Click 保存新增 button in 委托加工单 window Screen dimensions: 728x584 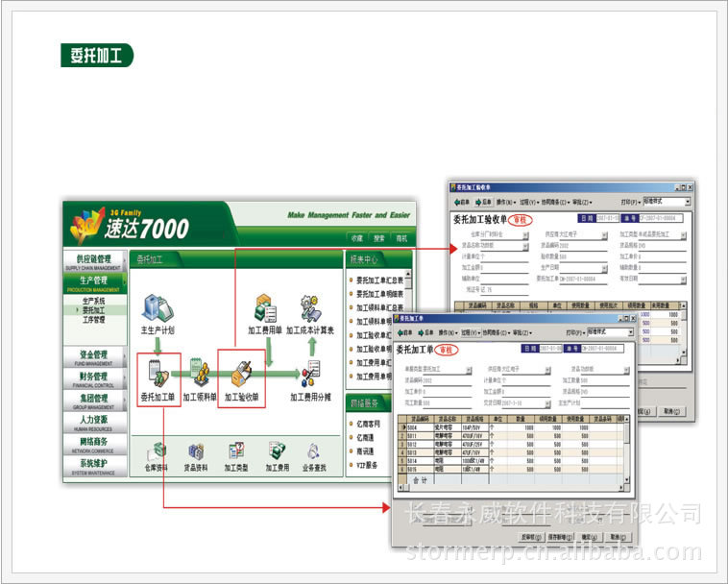pos(560,537)
